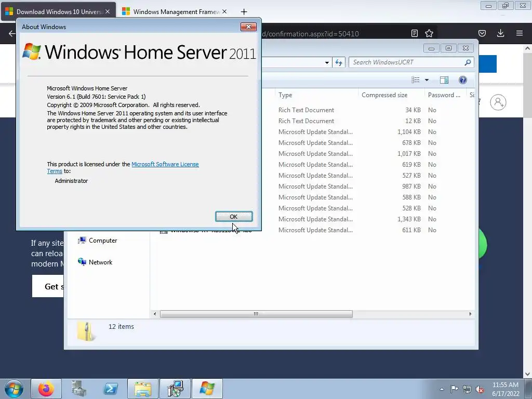Close the Windows Management Framework tab

tap(224, 11)
